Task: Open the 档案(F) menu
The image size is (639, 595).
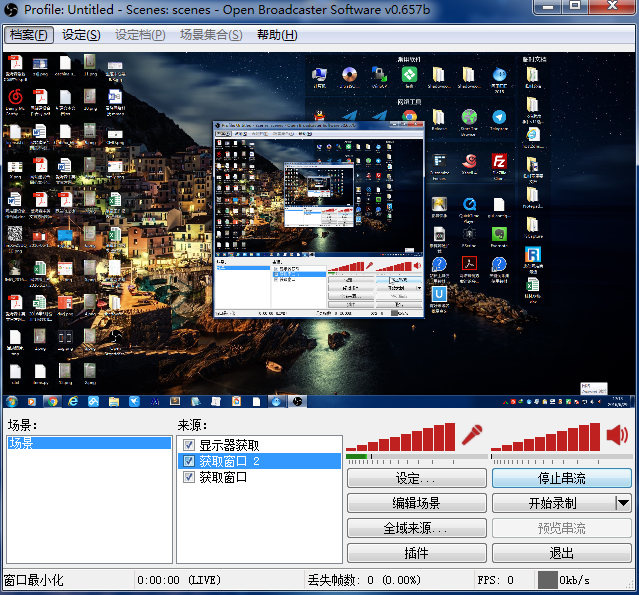Action: coord(29,35)
